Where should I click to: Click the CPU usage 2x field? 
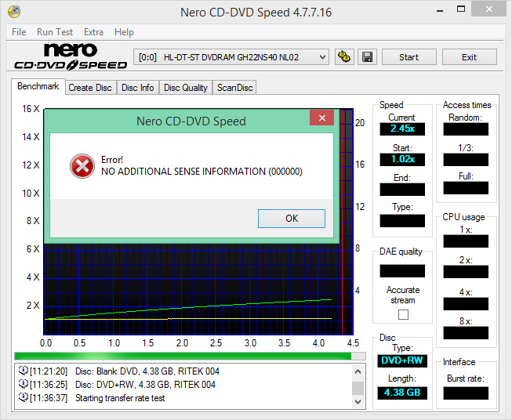point(466,272)
